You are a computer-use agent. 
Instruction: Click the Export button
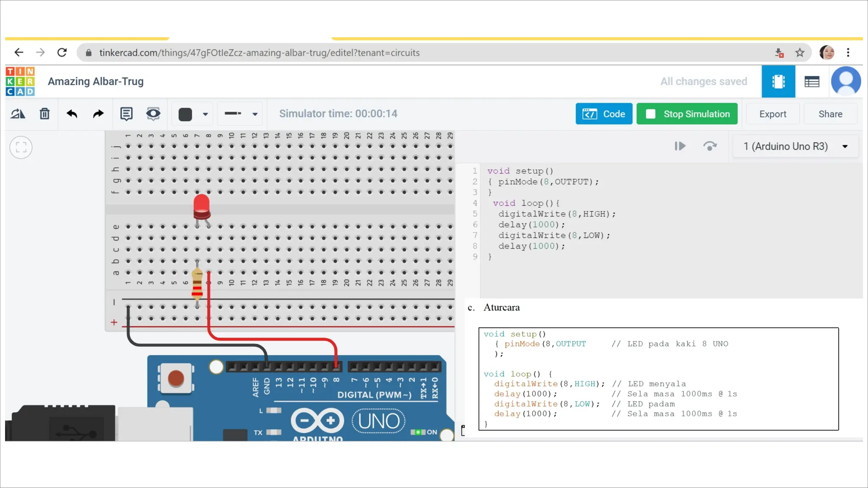(x=773, y=114)
